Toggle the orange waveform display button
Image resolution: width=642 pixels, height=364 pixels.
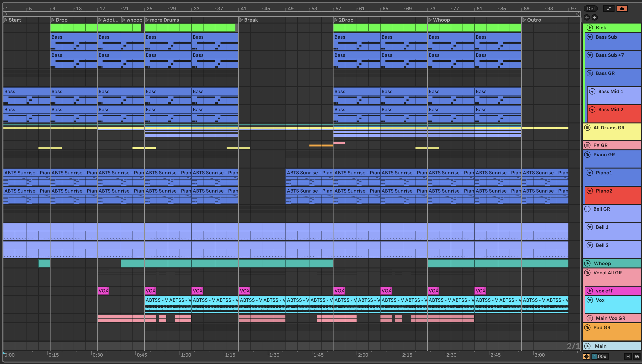(x=586, y=356)
